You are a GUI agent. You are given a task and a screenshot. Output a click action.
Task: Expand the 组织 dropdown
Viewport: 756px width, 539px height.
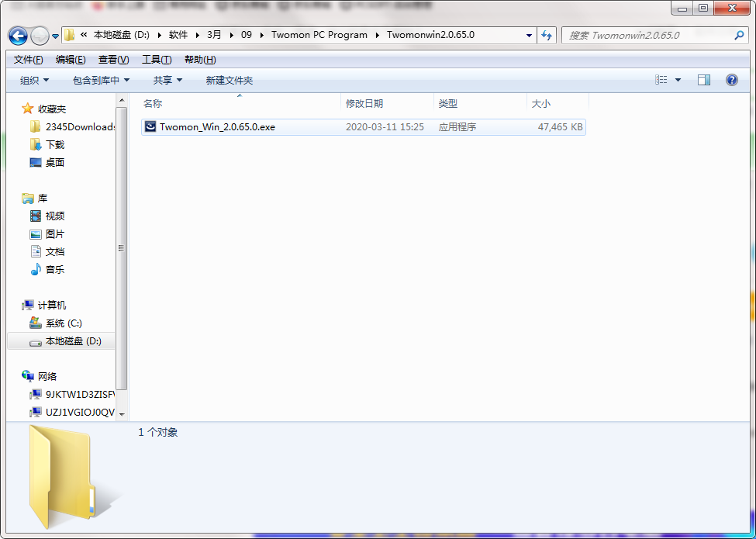click(34, 81)
